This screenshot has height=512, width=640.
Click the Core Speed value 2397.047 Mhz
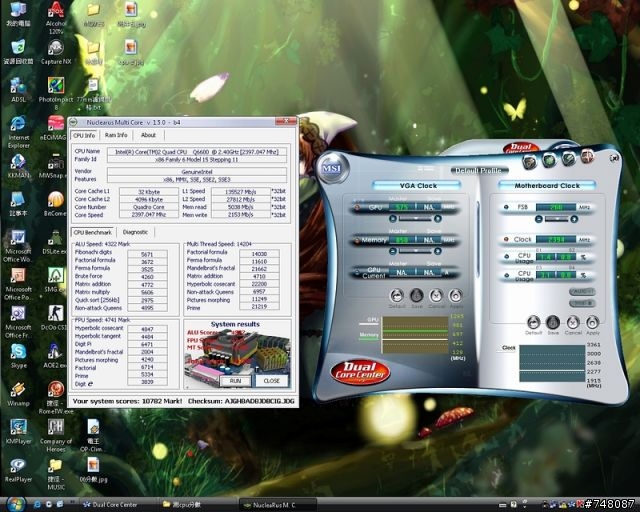click(149, 215)
